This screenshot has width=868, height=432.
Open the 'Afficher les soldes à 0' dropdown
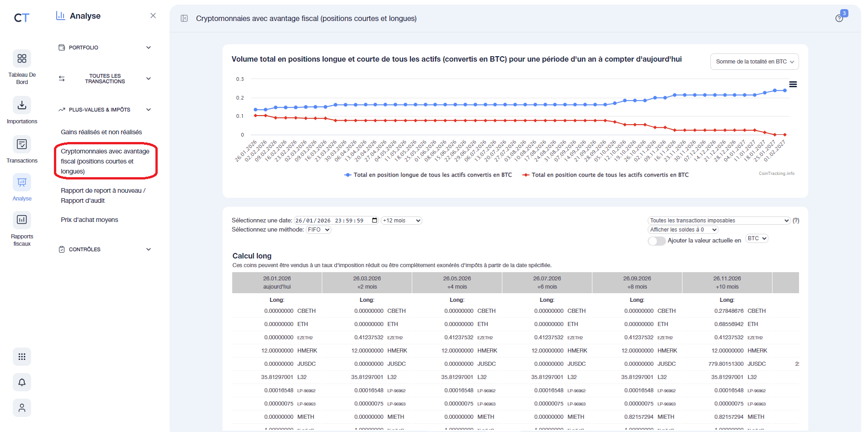tap(682, 229)
